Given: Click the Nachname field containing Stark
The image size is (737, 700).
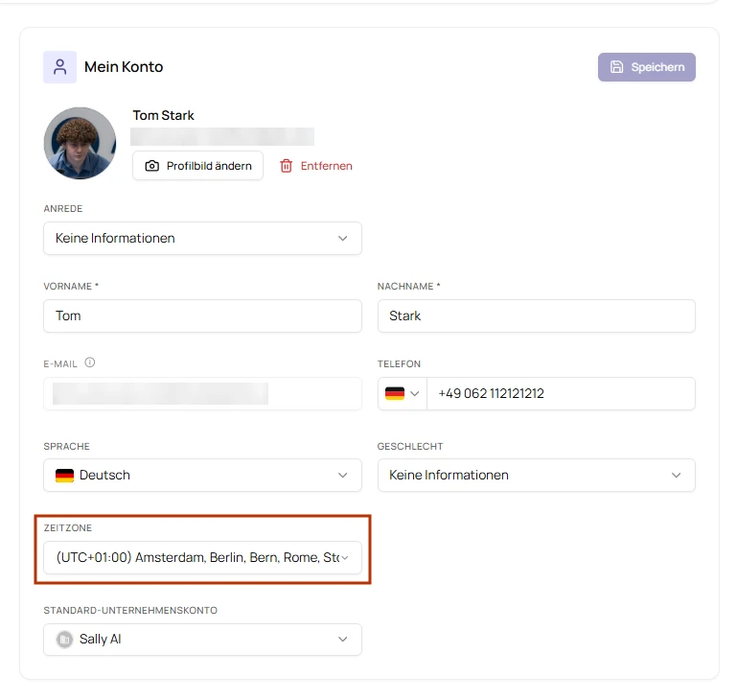Looking at the screenshot, I should click(x=537, y=315).
